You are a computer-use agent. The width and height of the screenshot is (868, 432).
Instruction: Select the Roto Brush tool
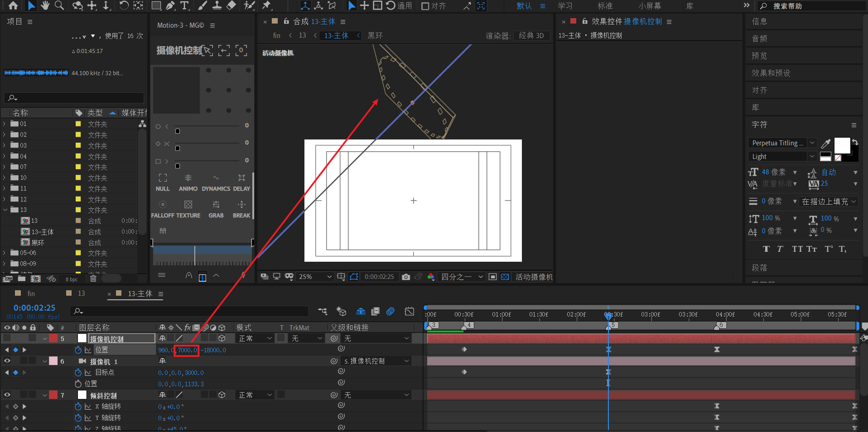249,5
